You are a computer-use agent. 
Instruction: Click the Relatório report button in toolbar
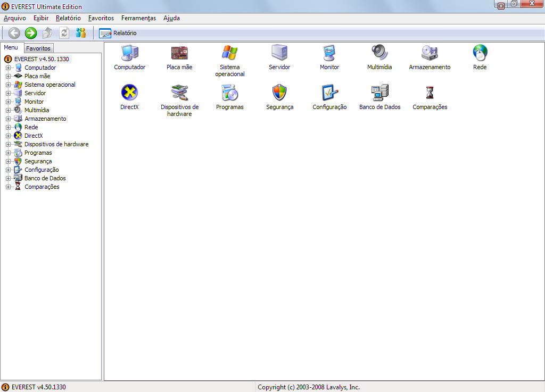click(118, 33)
